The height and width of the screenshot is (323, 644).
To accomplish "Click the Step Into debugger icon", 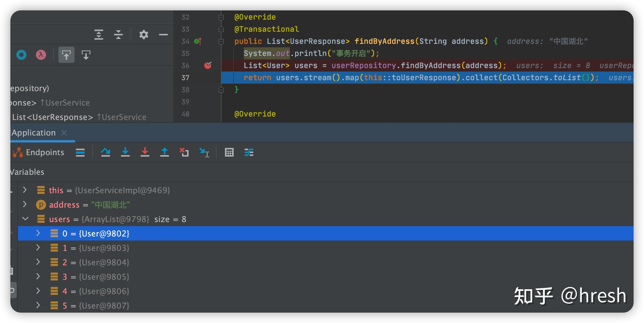I will [125, 152].
